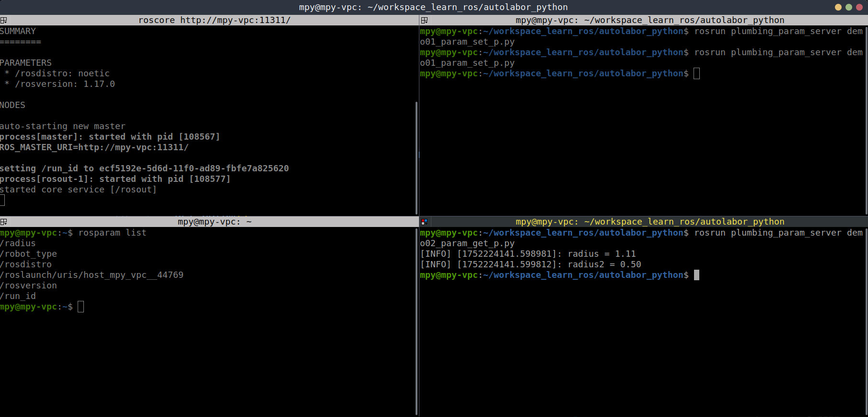Click the group icon of the 'mpy@mpy-vpc: ~' pane
Viewport: 868px width, 417px height.
click(4, 222)
